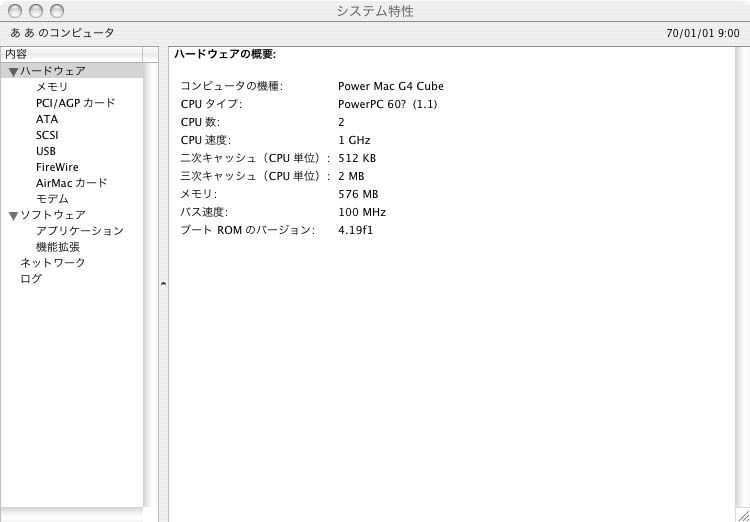This screenshot has width=750, height=522.
Task: Click the ブート ROM のバージョン label
Action: (248, 231)
